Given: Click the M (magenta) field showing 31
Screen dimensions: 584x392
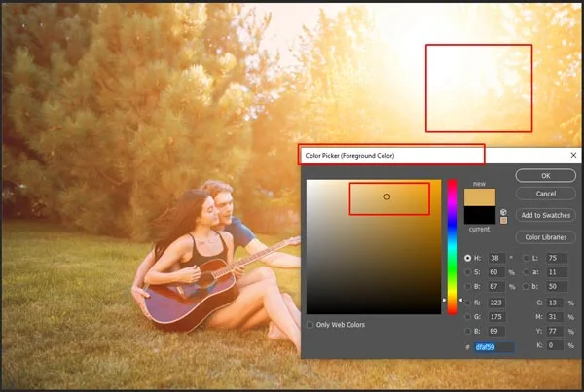Looking at the screenshot, I should 555,317.
